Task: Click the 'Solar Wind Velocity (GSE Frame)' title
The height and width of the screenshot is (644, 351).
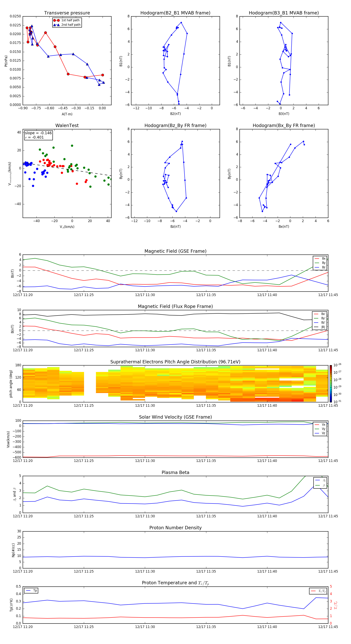Action: [x=175, y=417]
